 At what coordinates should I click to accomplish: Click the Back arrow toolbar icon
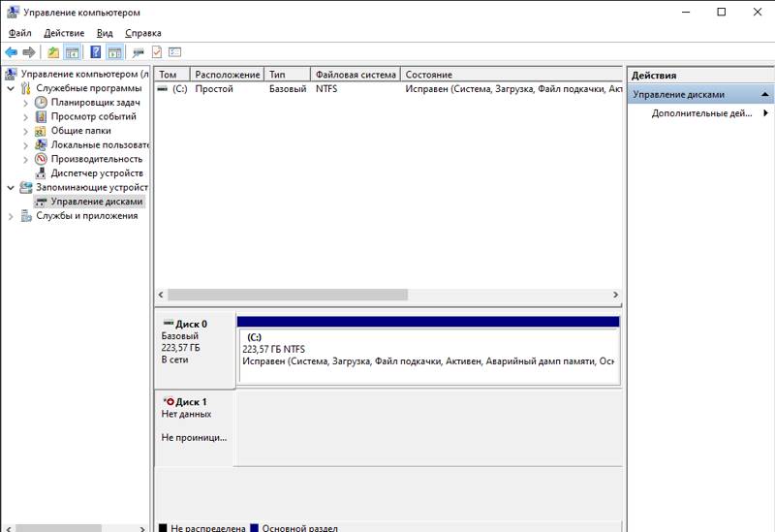pos(12,52)
